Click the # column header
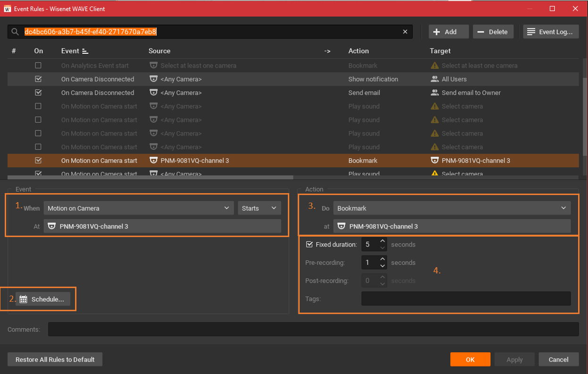 (14, 51)
